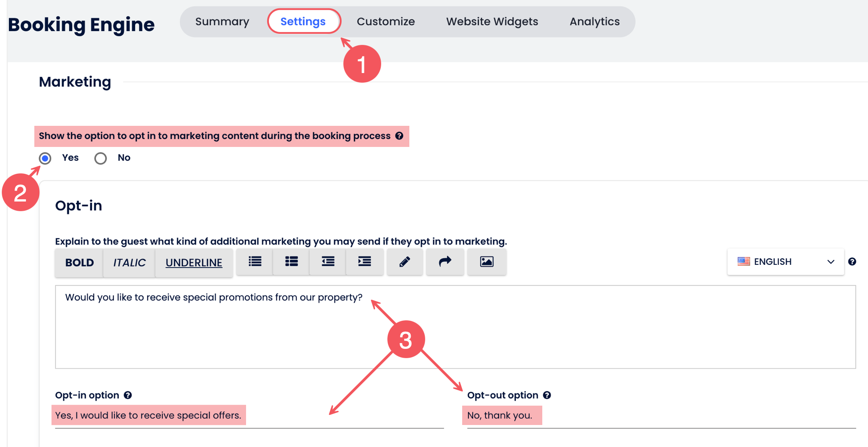
Task: Go to the Analytics tab
Action: [594, 22]
